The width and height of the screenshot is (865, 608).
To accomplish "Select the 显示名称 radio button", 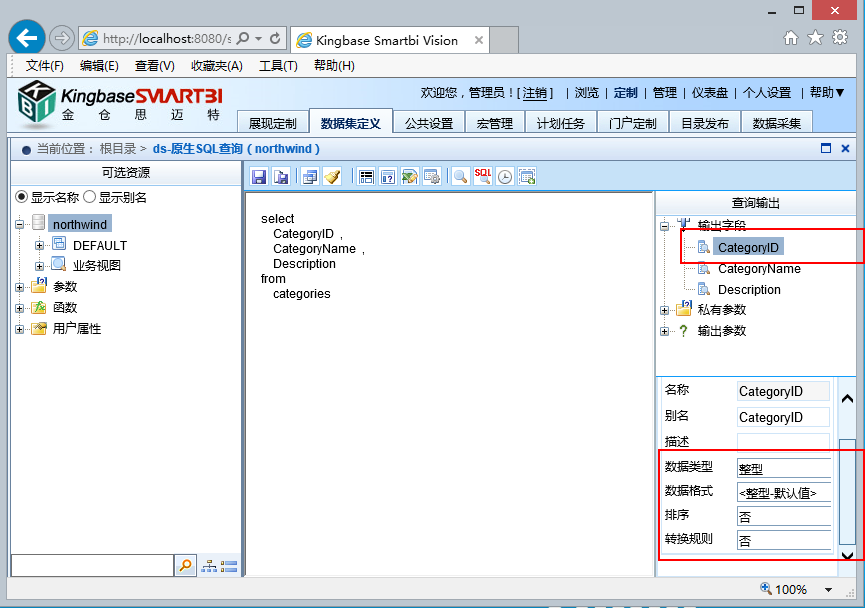I will click(x=22, y=196).
